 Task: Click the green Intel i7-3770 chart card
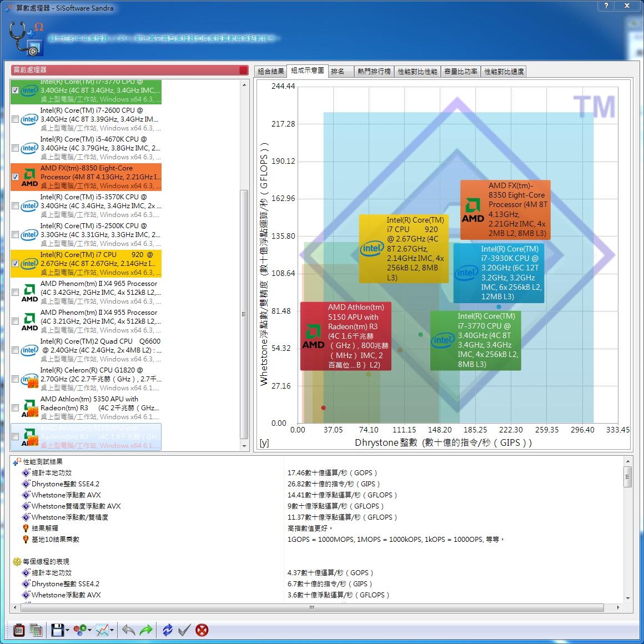(x=476, y=340)
